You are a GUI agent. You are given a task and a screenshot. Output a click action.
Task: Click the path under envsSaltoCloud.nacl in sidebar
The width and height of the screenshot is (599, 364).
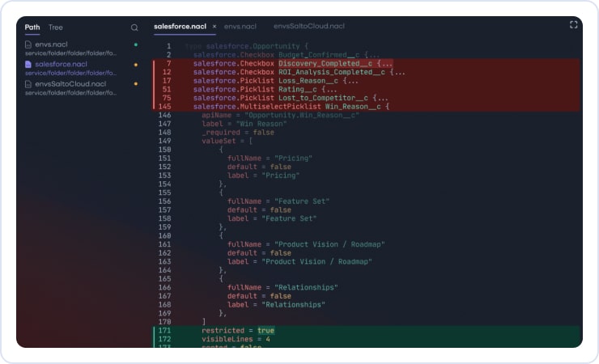point(70,93)
